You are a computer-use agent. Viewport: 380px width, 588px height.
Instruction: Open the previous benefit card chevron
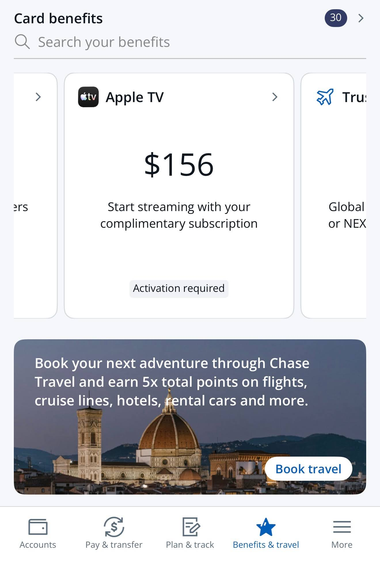coord(38,97)
